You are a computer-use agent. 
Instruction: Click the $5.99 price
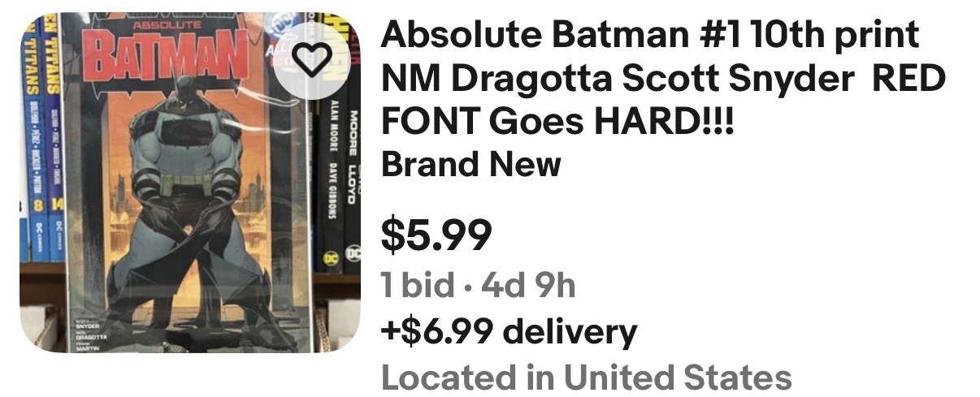[436, 235]
